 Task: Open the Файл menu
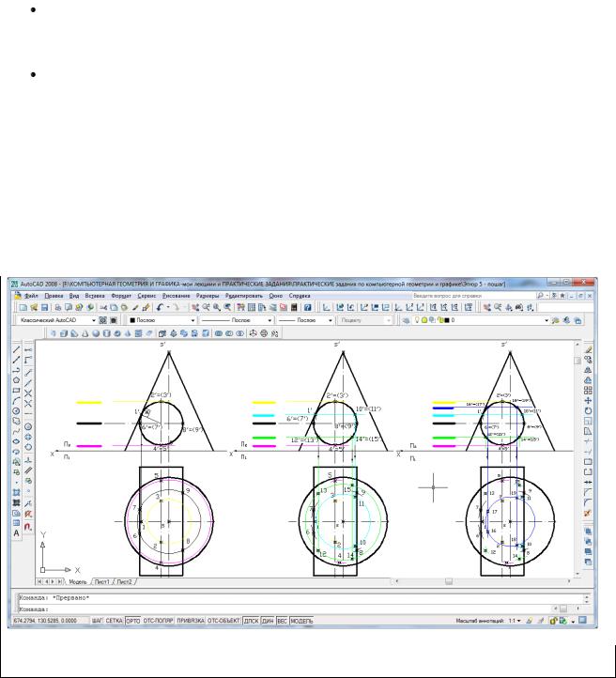click(31, 296)
